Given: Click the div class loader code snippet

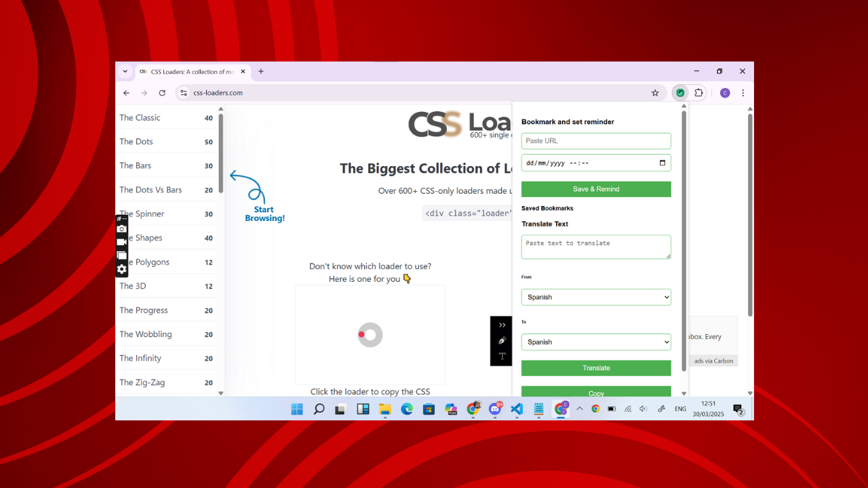Looking at the screenshot, I should (x=468, y=213).
